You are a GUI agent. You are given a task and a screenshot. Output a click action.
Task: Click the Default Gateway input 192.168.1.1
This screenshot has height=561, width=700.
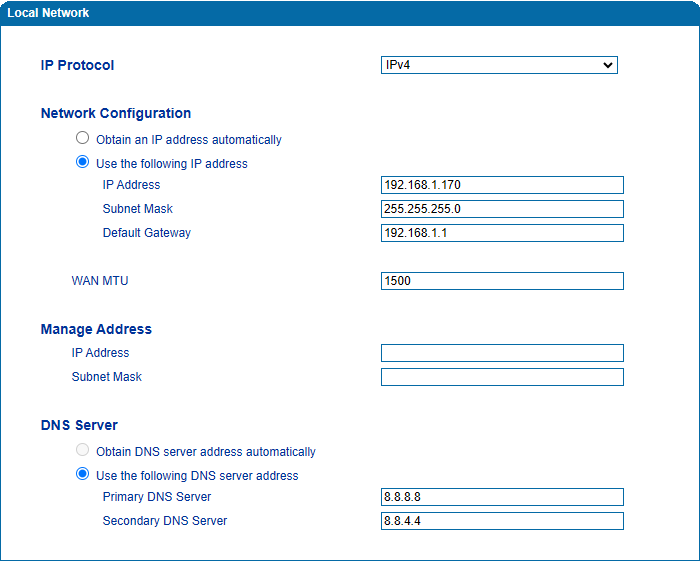click(x=502, y=233)
